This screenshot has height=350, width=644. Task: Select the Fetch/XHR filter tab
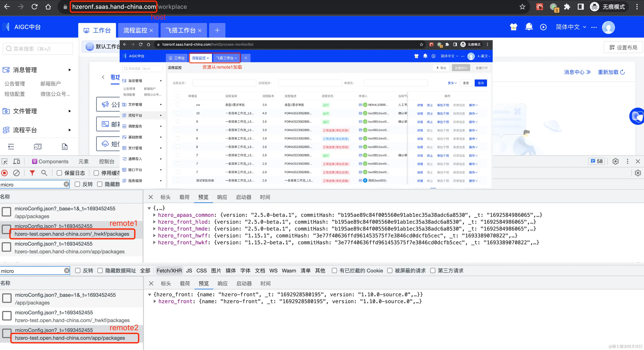click(x=169, y=271)
